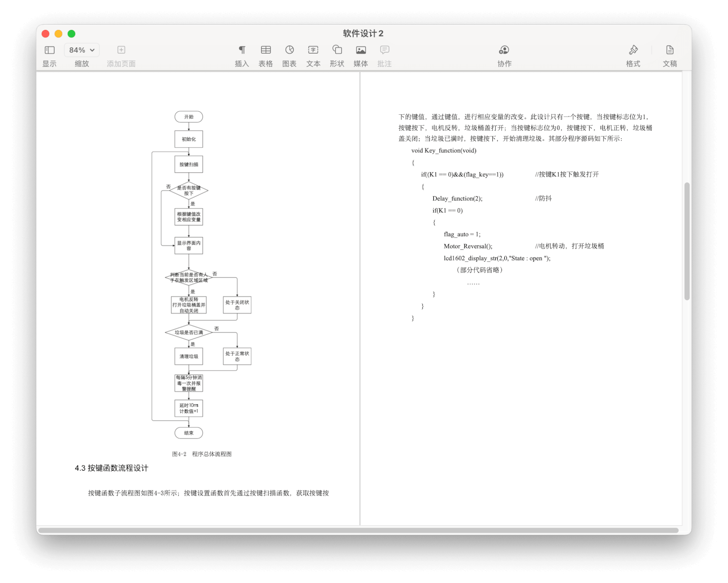The height and width of the screenshot is (583, 728).
Task: Select the 电机反转打开垃圾桶盖 box
Action: [189, 305]
